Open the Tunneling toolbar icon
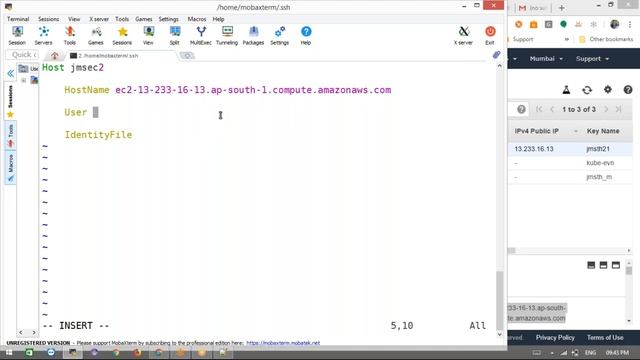 click(x=227, y=35)
